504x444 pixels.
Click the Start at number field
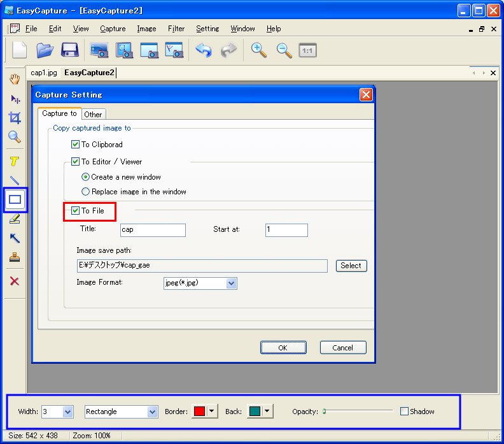(x=286, y=230)
